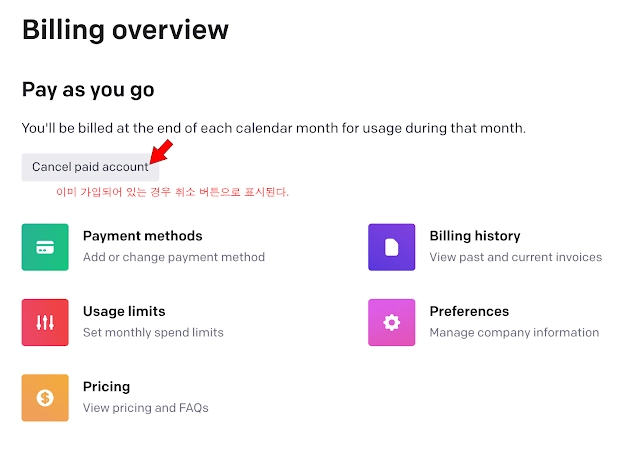Click the billing cycle description sentence
Screen dimensions: 640x461
pos(274,128)
